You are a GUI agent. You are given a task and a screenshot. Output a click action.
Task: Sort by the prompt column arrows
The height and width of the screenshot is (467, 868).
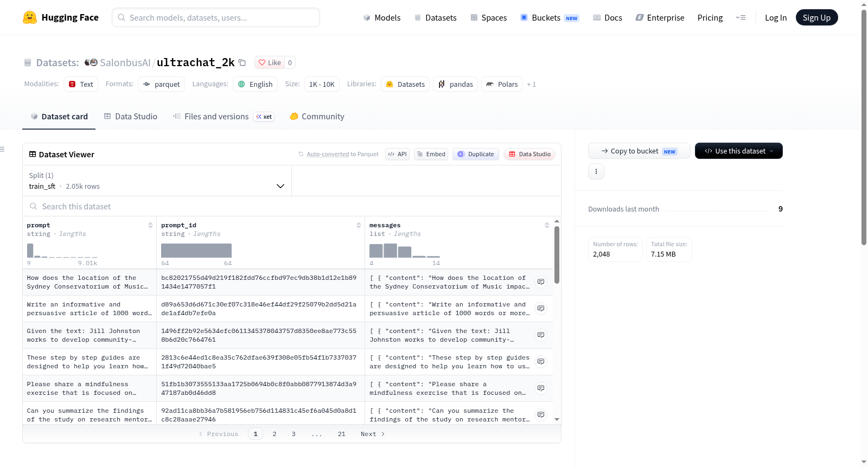click(150, 225)
